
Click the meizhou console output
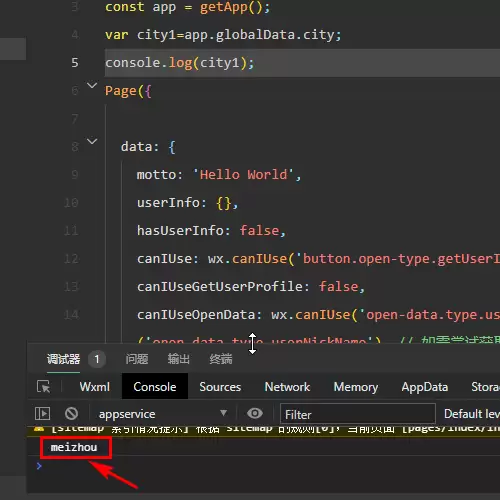74,447
